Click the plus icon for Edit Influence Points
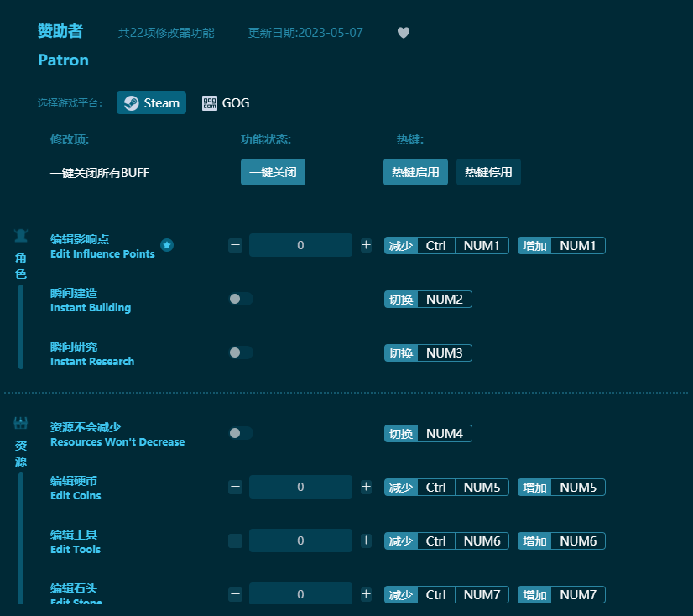This screenshot has height=616, width=693. 366,245
